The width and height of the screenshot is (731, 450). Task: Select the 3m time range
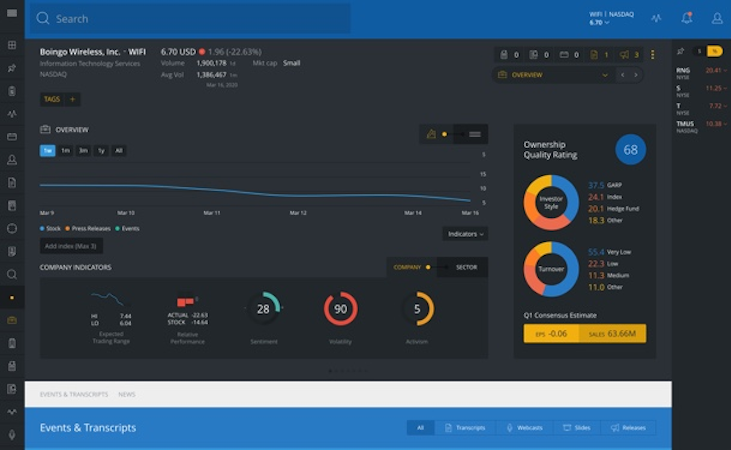(83, 151)
